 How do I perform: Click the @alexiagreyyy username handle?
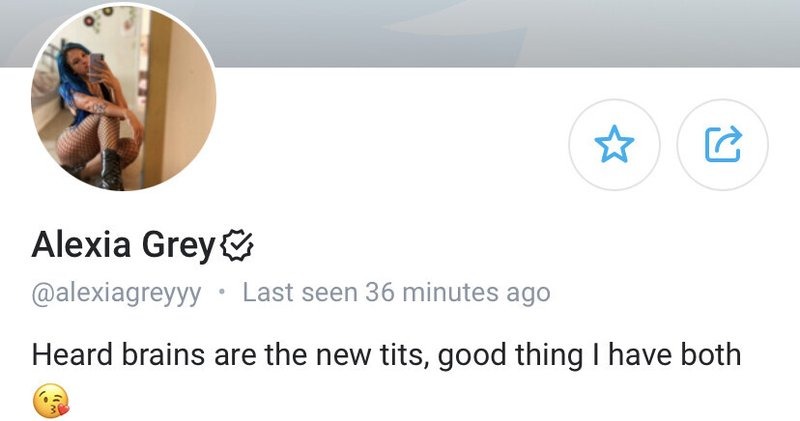(x=116, y=293)
